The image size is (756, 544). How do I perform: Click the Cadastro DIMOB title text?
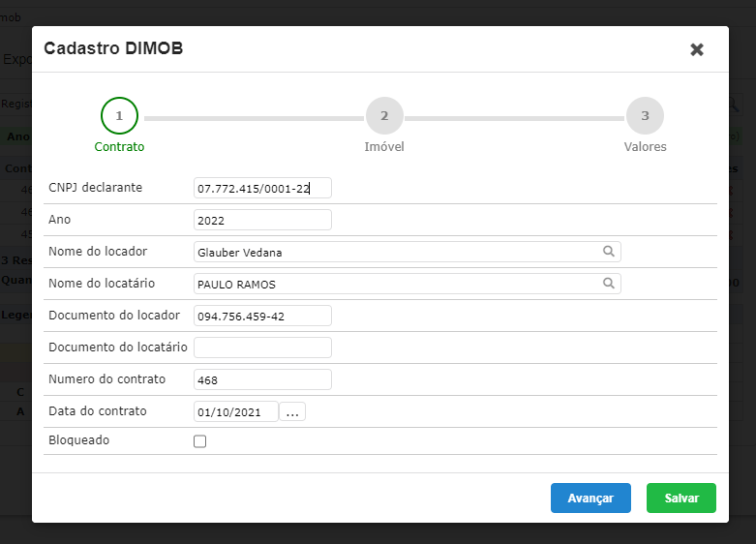[x=113, y=48]
